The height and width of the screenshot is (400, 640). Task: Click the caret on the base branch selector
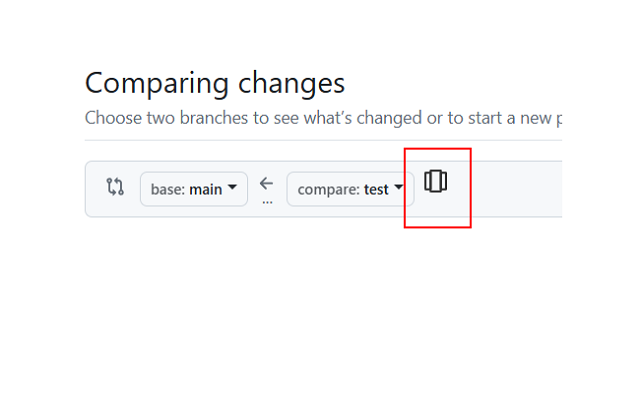click(232, 188)
